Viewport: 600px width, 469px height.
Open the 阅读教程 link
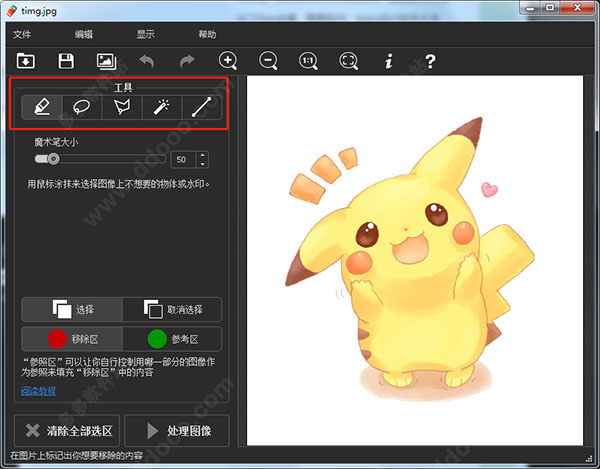click(x=39, y=391)
